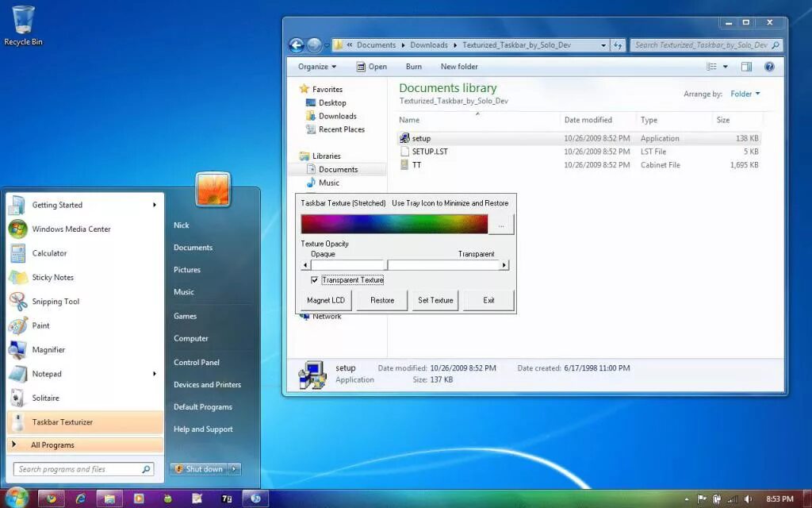Select Desktop under Favorites
The height and width of the screenshot is (508, 812).
click(x=326, y=102)
